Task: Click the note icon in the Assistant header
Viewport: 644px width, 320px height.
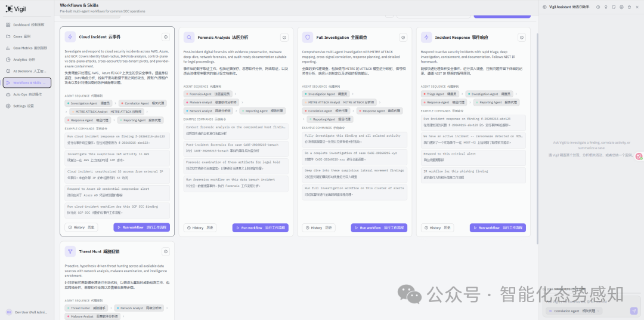Action: pyautogui.click(x=614, y=7)
